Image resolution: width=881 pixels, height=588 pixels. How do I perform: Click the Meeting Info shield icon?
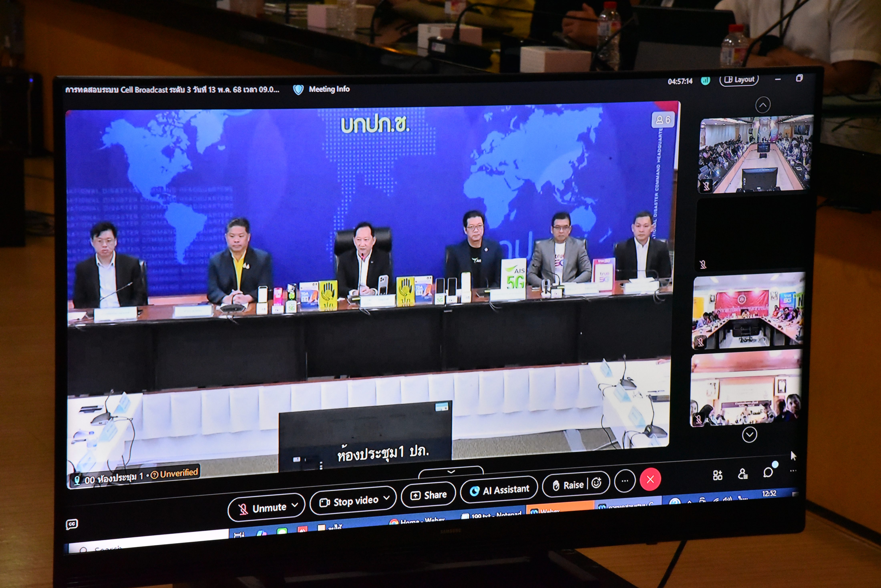click(x=298, y=90)
